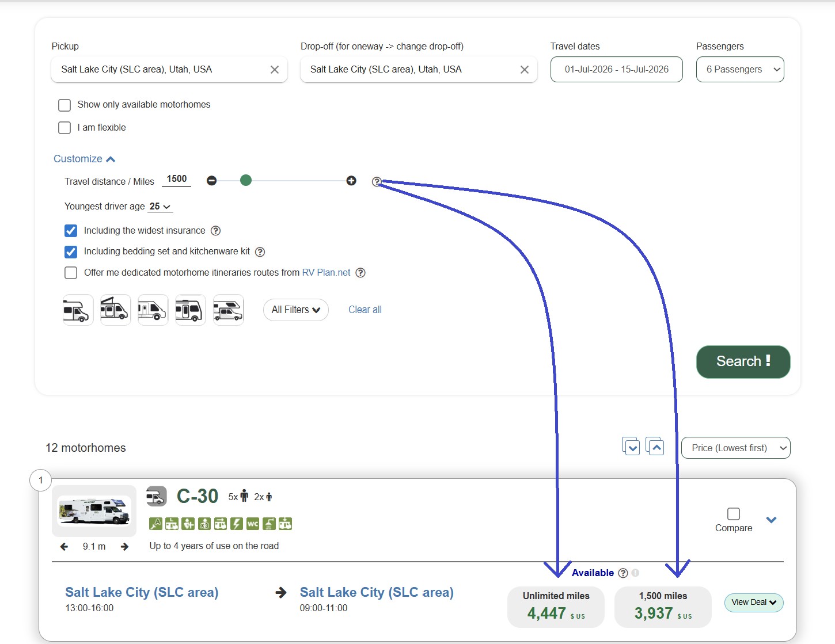Image resolution: width=835 pixels, height=644 pixels.
Task: Click the green travel distance slider handle
Action: pyautogui.click(x=246, y=181)
